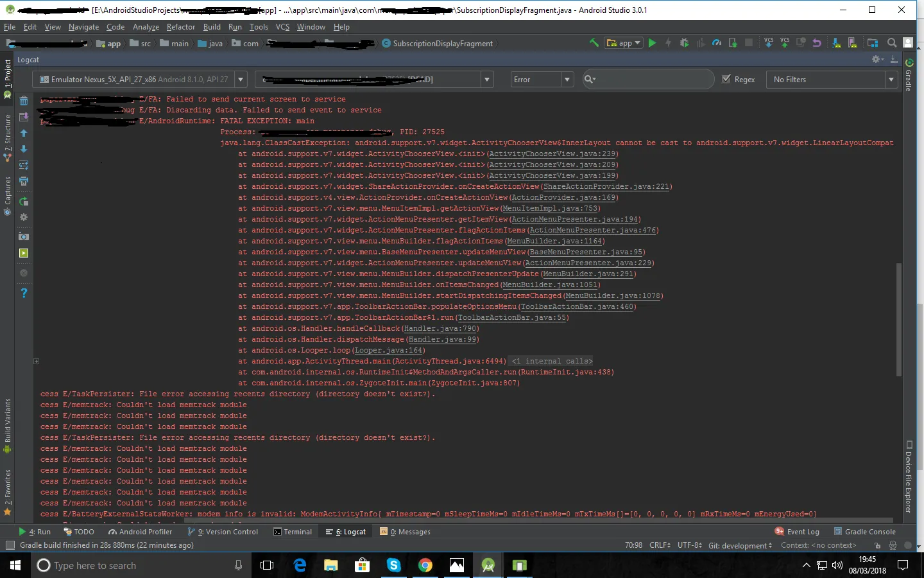Open the Android Profiler from the toolbar gauge icon
The height and width of the screenshot is (578, 924).
coord(717,43)
